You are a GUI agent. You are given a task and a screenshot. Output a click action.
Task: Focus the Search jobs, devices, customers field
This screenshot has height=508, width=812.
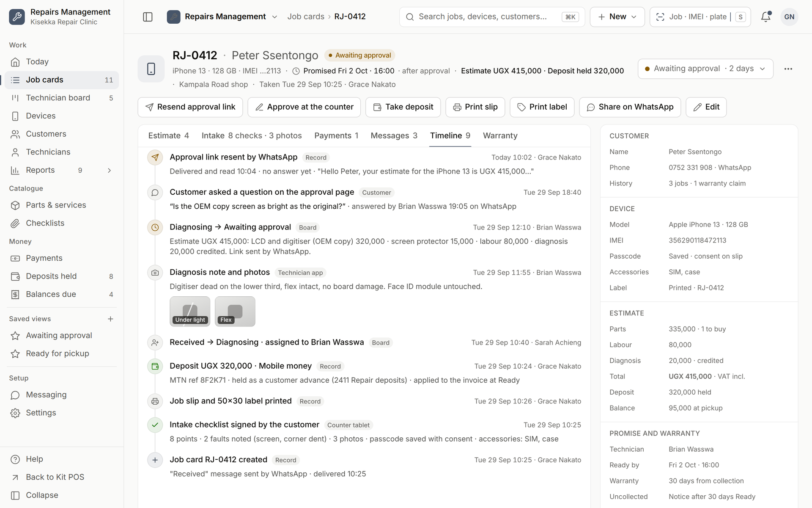[x=492, y=17]
